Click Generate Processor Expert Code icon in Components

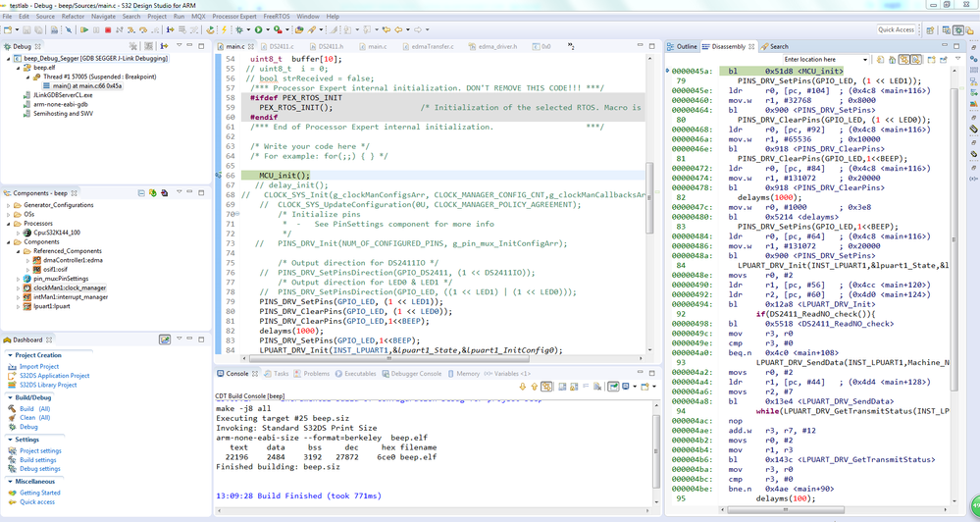pos(152,193)
